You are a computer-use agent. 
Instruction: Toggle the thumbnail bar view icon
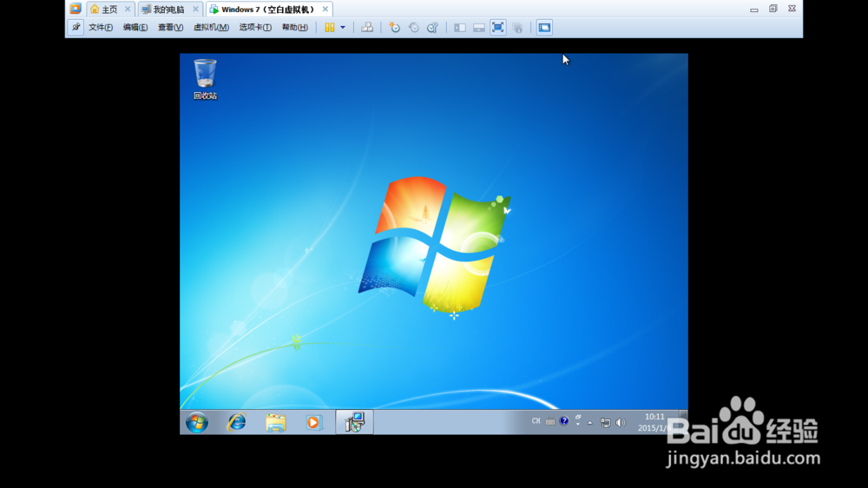pyautogui.click(x=479, y=27)
